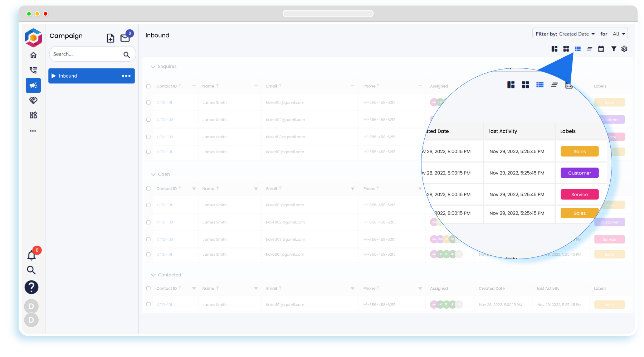This screenshot has height=357, width=644.
Task: Select all rows checkbox in Open header
Action: 148,189
